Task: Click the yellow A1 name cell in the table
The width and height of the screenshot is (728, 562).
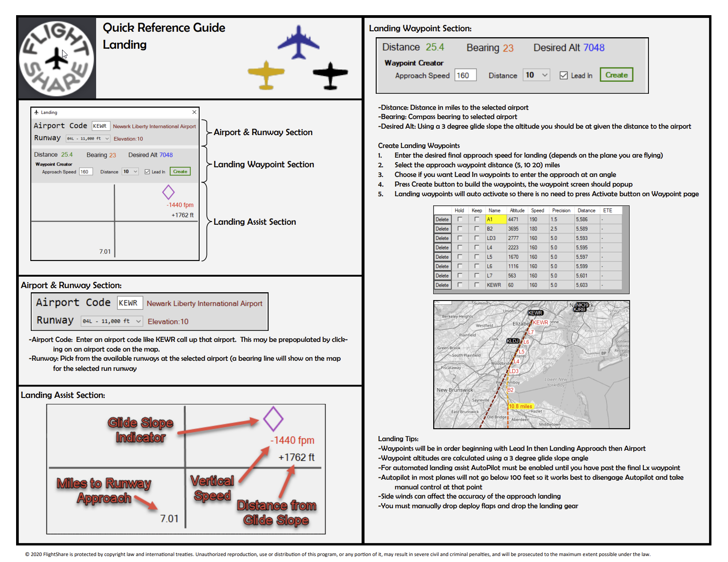Action: 496,219
